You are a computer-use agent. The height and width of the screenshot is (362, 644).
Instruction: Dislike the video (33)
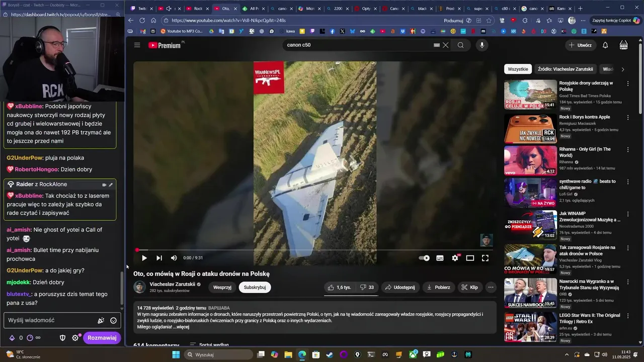coord(367,287)
